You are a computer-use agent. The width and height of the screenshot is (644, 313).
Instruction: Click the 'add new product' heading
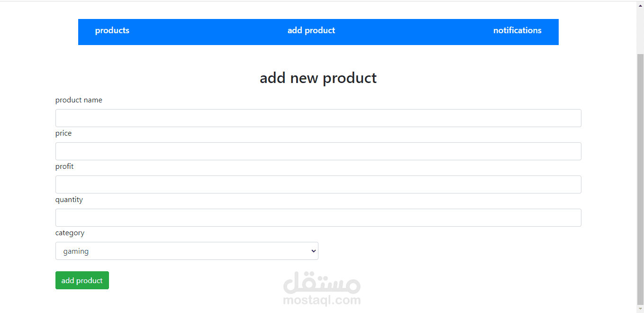318,78
